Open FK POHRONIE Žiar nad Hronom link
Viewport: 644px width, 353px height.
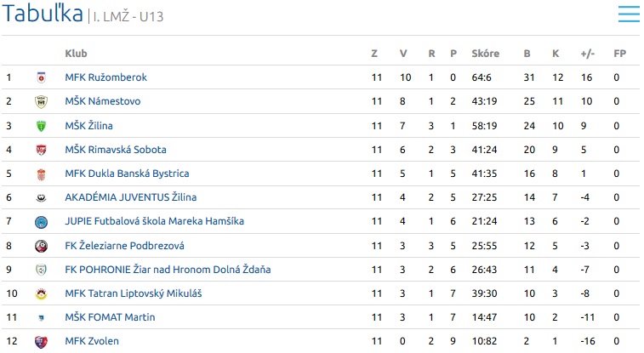168,270
